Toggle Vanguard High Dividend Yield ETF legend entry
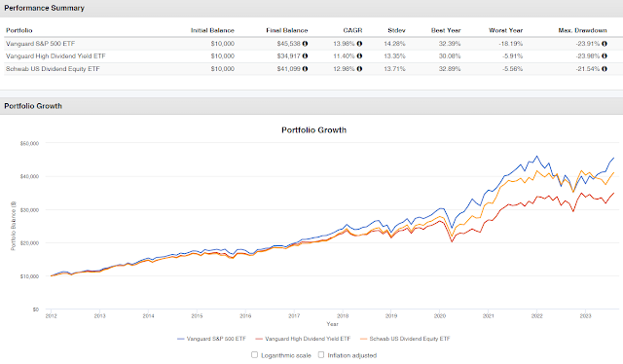Screen dimensions: 623x364 click(x=303, y=339)
